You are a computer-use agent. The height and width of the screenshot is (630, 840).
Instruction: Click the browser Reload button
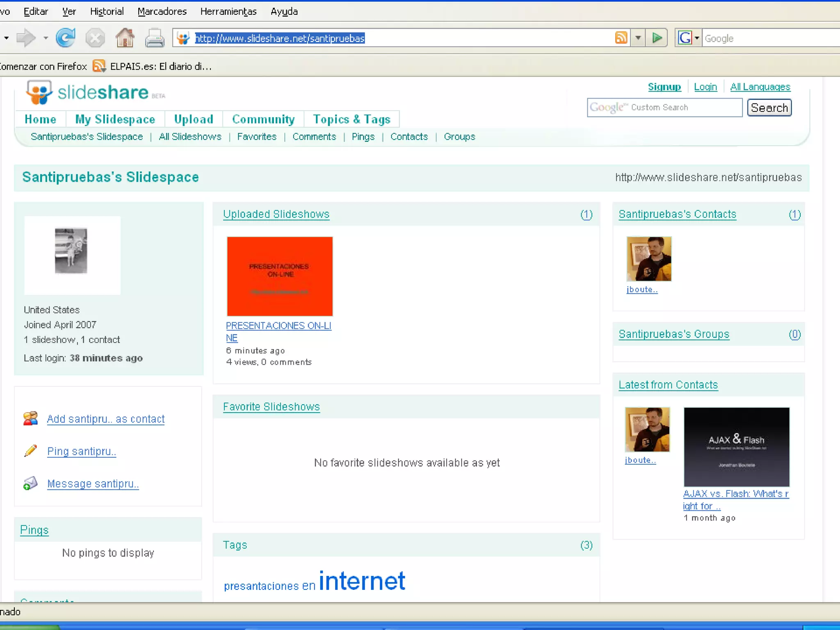coord(66,38)
